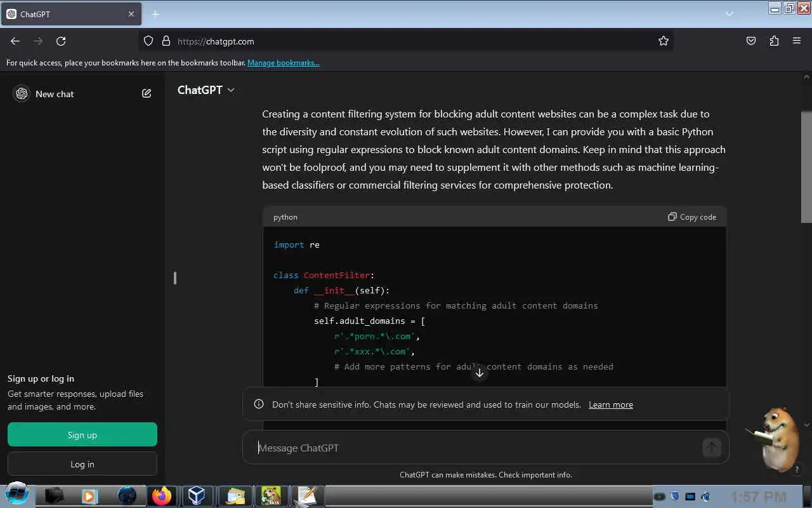Click the scrollbar down arrow

[806, 424]
